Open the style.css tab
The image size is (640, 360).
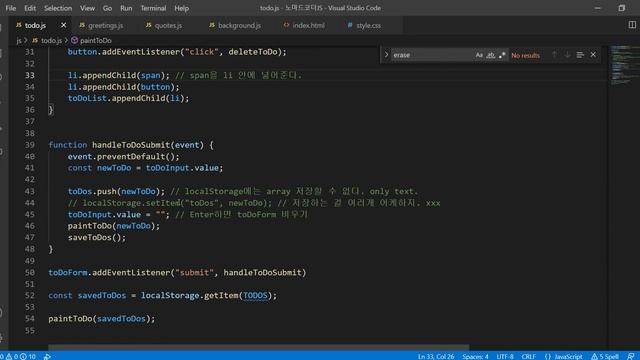(x=368, y=25)
